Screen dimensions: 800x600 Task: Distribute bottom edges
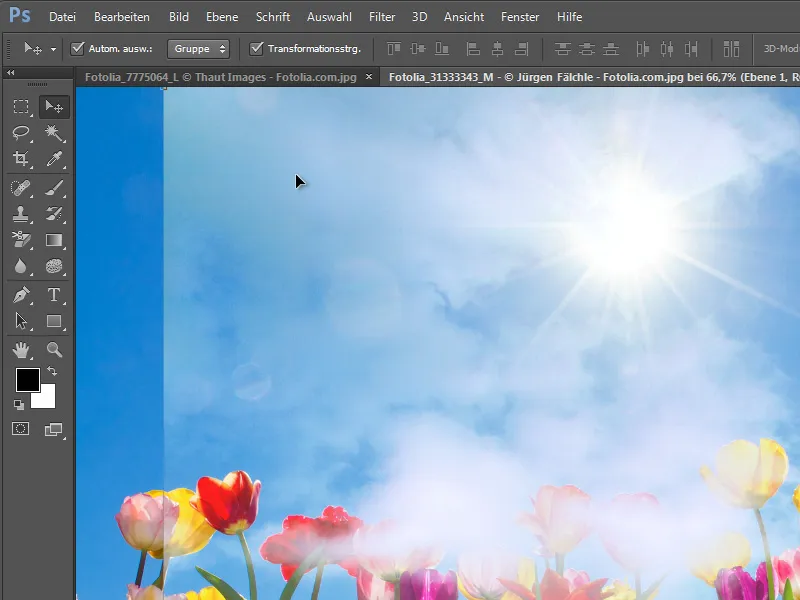click(x=611, y=49)
